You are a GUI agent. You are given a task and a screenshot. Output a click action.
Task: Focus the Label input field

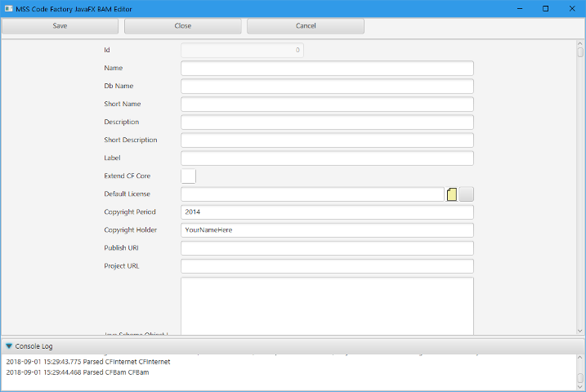pos(327,158)
